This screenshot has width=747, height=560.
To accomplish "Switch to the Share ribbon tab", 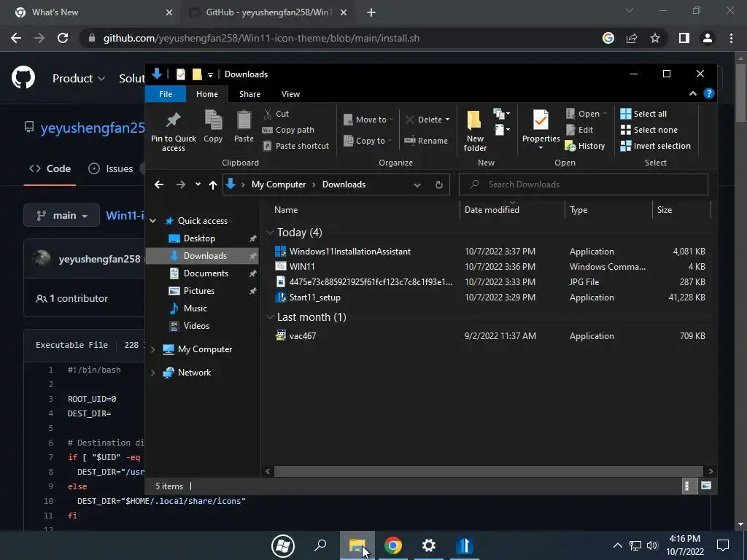I will click(x=249, y=94).
